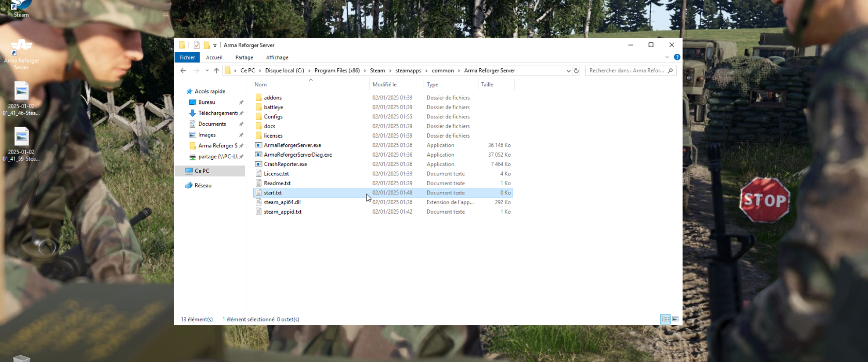Open Images in quick access
Viewport: 868px width, 362px height.
tap(207, 135)
